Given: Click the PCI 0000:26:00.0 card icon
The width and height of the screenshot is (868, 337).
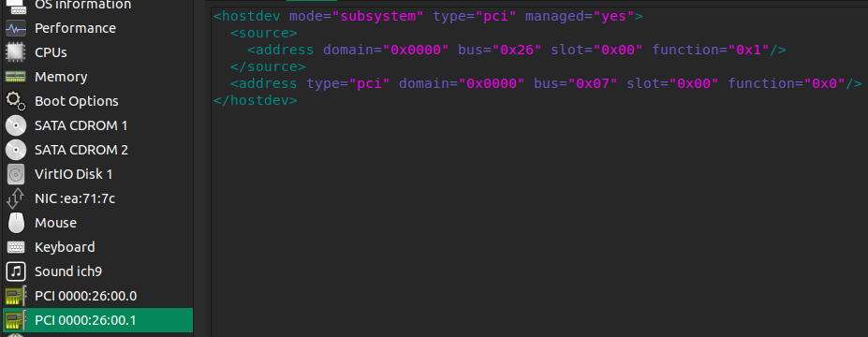Looking at the screenshot, I should [16, 296].
